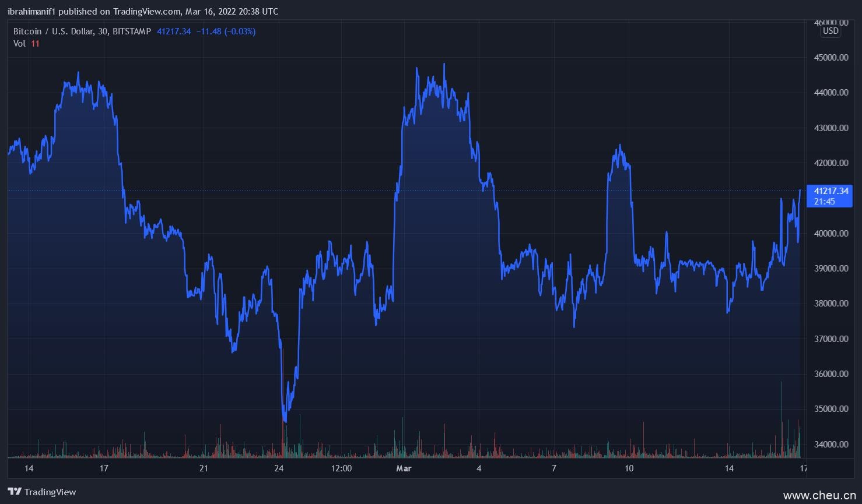The image size is (862, 504).
Task: Click the Mar date label on time axis
Action: 404,468
